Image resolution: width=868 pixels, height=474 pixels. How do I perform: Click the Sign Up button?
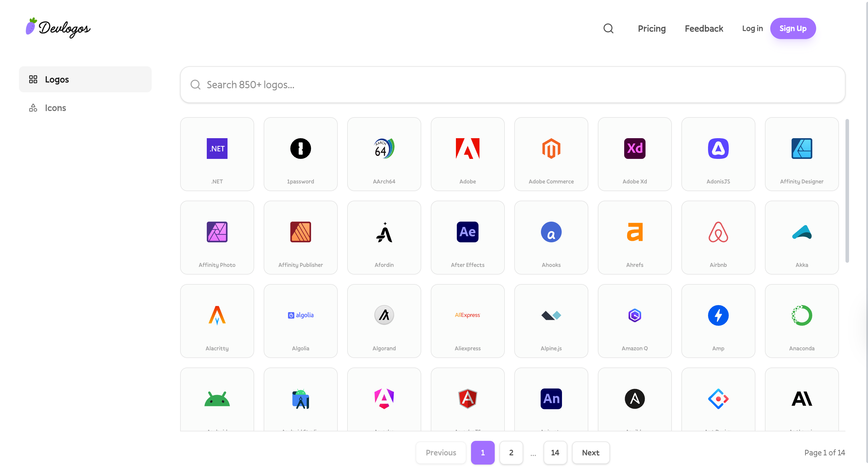coord(793,28)
